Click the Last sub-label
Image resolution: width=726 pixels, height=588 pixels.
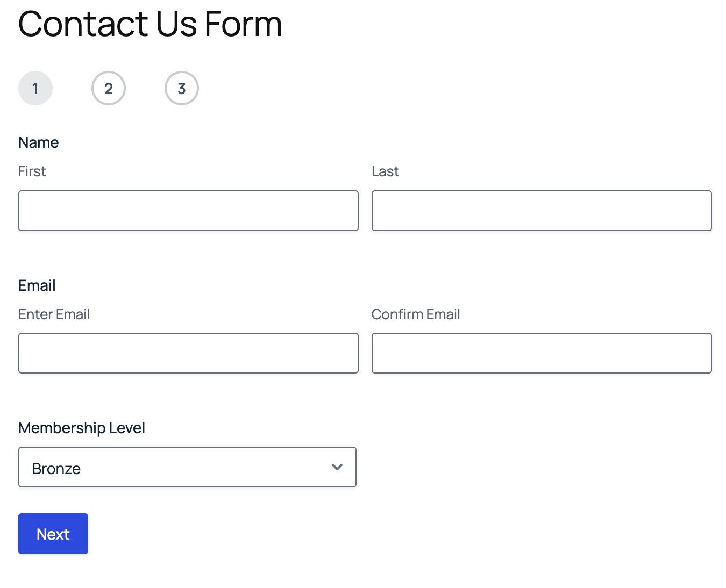pos(385,171)
